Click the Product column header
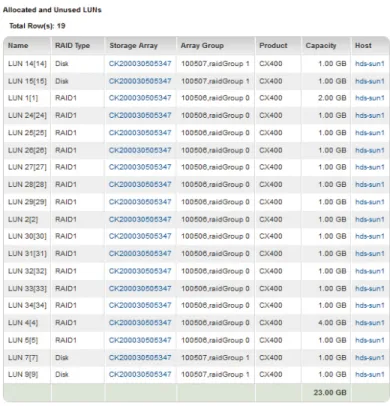This screenshot has height=406, width=390. pyautogui.click(x=273, y=46)
